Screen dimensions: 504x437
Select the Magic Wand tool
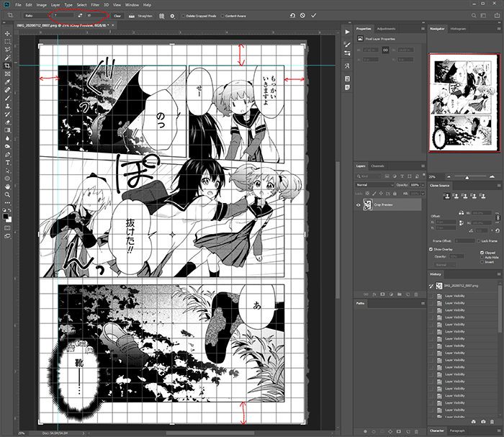click(6, 58)
